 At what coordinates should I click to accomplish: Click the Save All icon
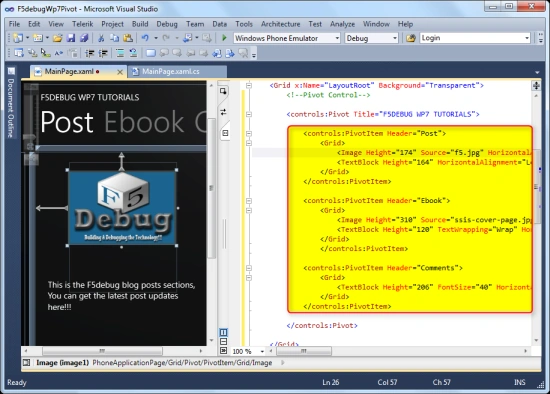tap(84, 38)
